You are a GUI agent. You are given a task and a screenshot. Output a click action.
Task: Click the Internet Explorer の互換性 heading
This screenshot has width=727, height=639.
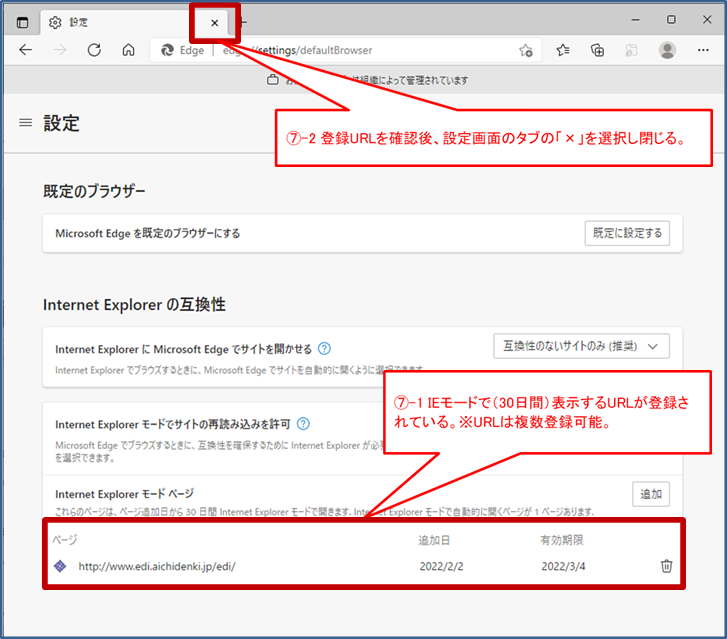pyautogui.click(x=134, y=305)
